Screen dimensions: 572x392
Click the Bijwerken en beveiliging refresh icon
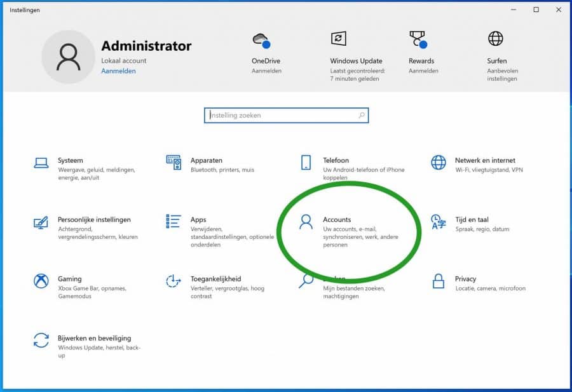point(41,340)
